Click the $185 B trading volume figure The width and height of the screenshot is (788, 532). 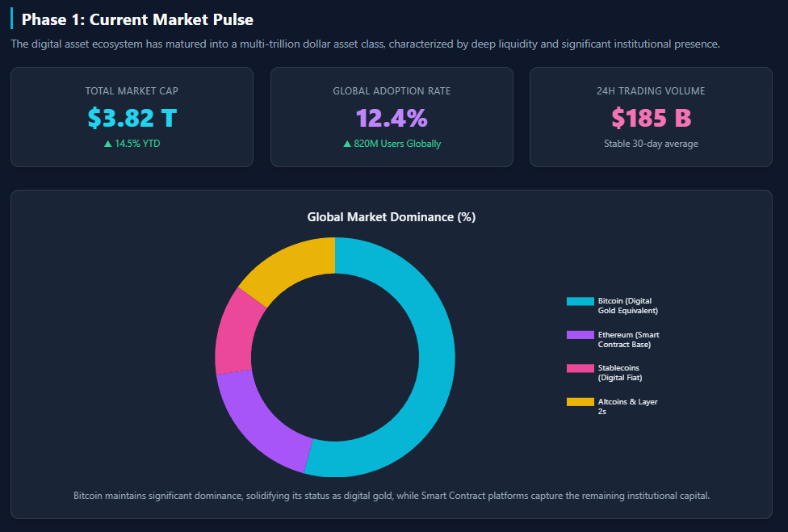pos(651,116)
